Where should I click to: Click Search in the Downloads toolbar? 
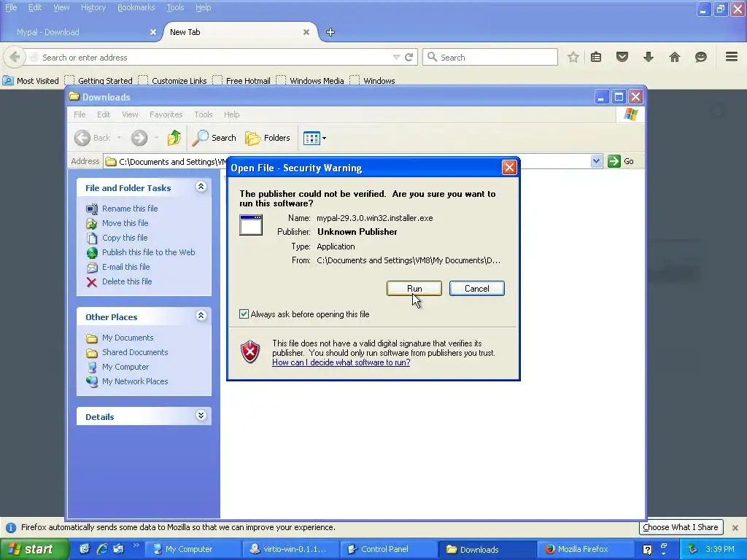pos(214,138)
